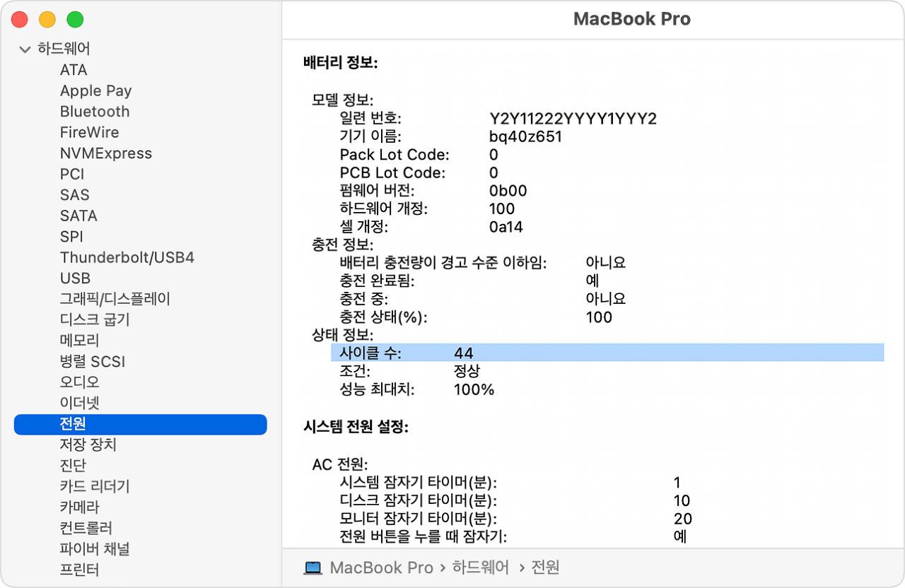Open 컨트롤러 information
The image size is (905, 588).
(x=86, y=528)
